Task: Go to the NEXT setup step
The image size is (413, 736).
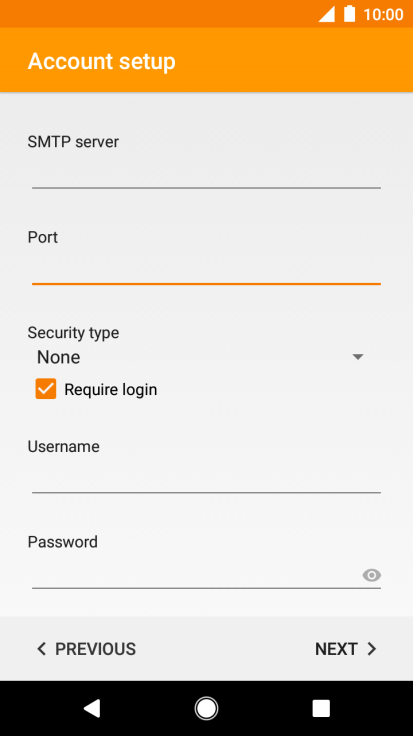Action: coord(346,649)
